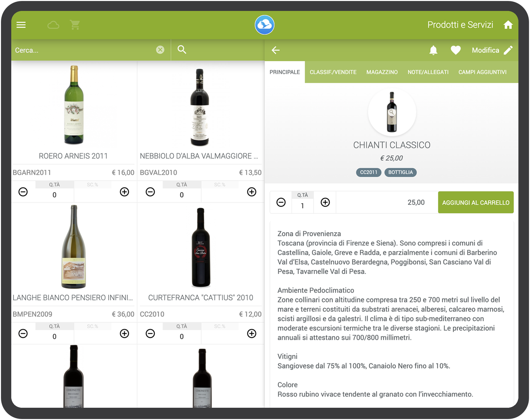The height and width of the screenshot is (420, 530).
Task: Open the MAGAZZINO tab
Action: tap(382, 72)
